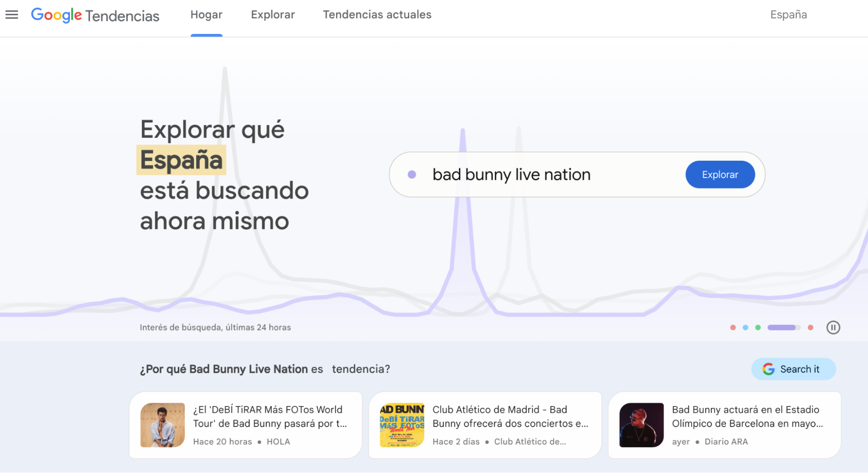Switch to the Explorar tab
The height and width of the screenshot is (473, 868).
tap(272, 14)
